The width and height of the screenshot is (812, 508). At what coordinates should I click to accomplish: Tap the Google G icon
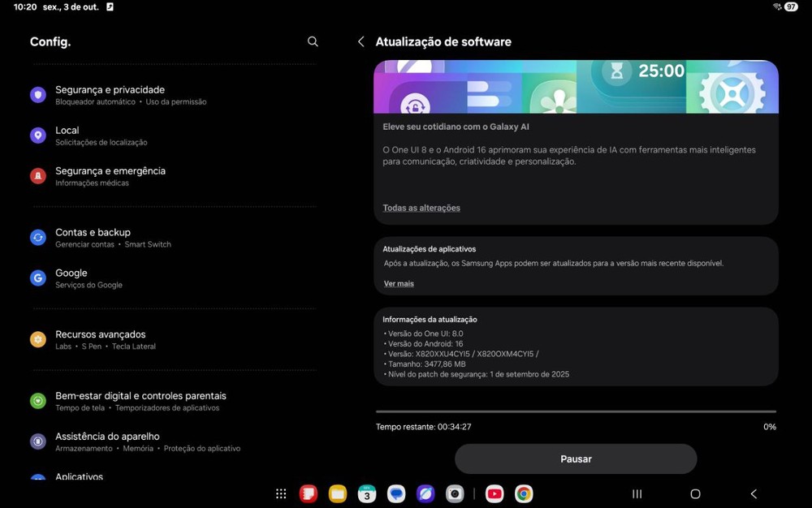[38, 278]
